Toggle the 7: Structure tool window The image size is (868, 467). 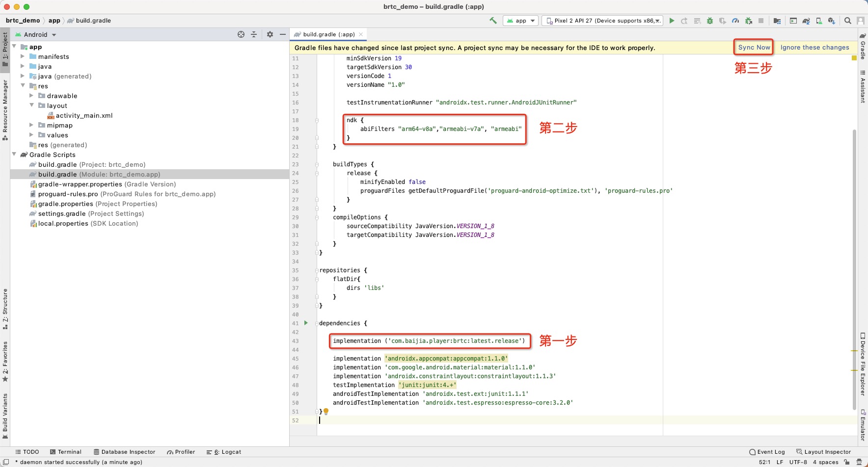[5, 309]
